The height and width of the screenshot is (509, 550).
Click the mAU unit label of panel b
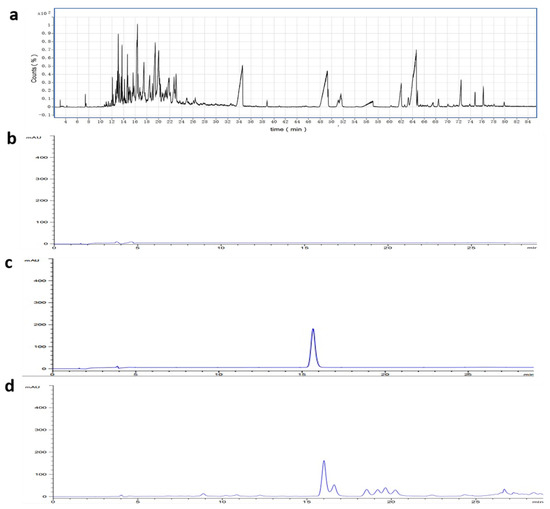click(34, 138)
